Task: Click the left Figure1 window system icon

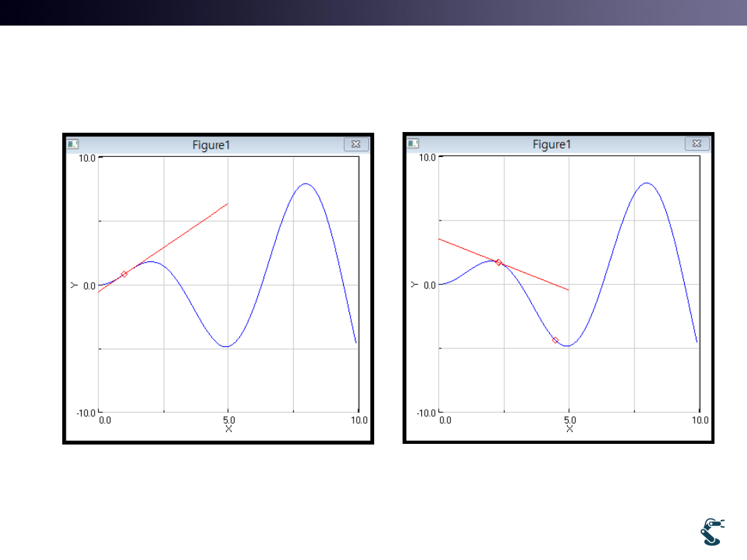Action: [x=73, y=144]
